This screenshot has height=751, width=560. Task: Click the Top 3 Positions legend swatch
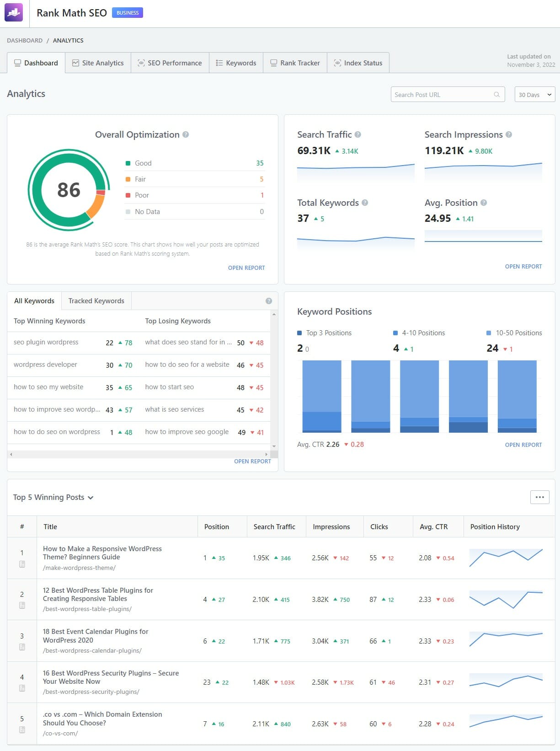[299, 333]
